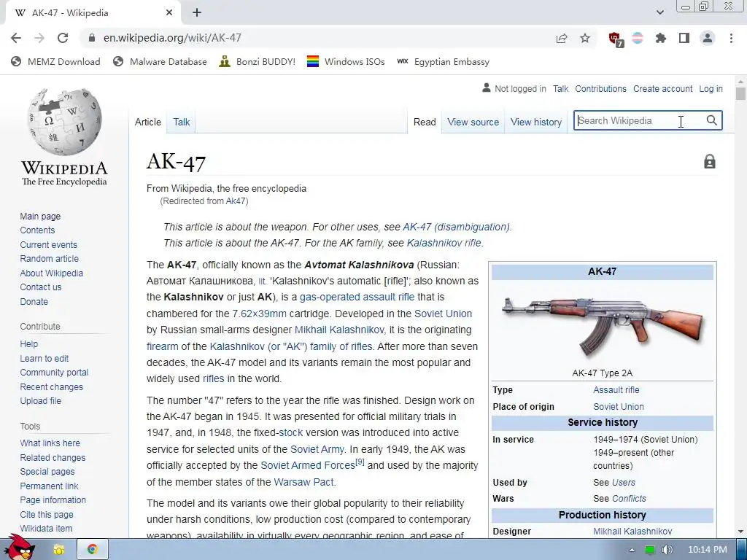Open the Chrome profile avatar
This screenshot has width=747, height=560.
[708, 38]
